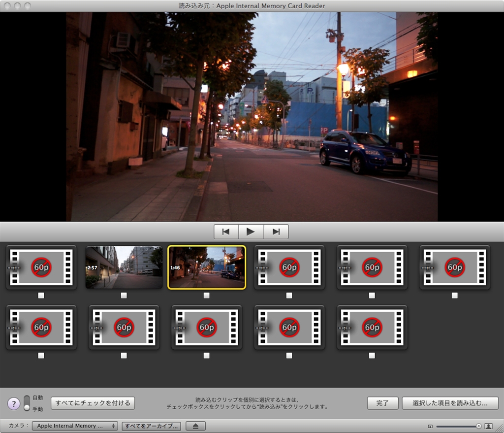
Task: Click the 完了 button
Action: pos(382,403)
